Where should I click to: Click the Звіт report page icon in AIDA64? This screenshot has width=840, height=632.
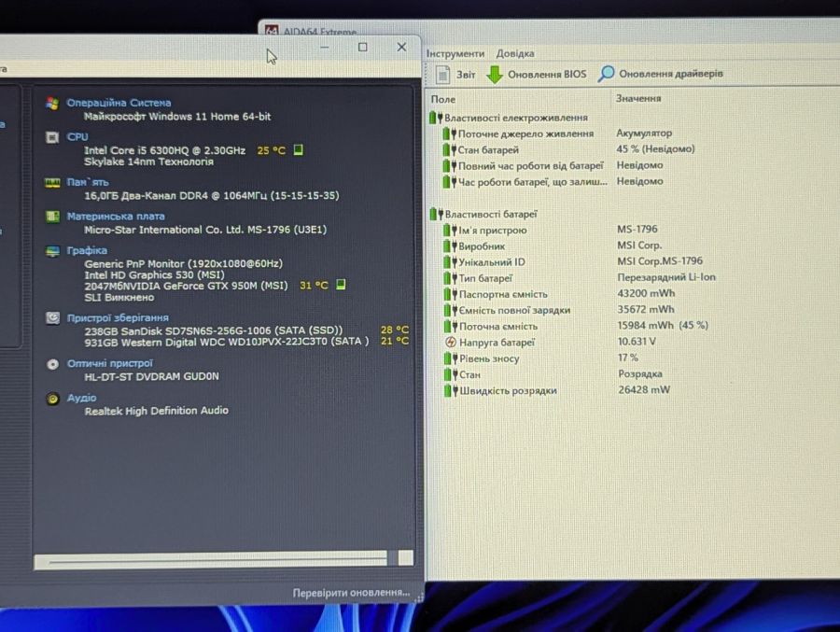pos(442,75)
